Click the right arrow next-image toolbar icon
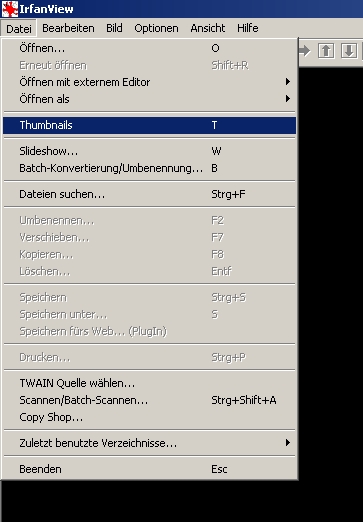 click(305, 51)
